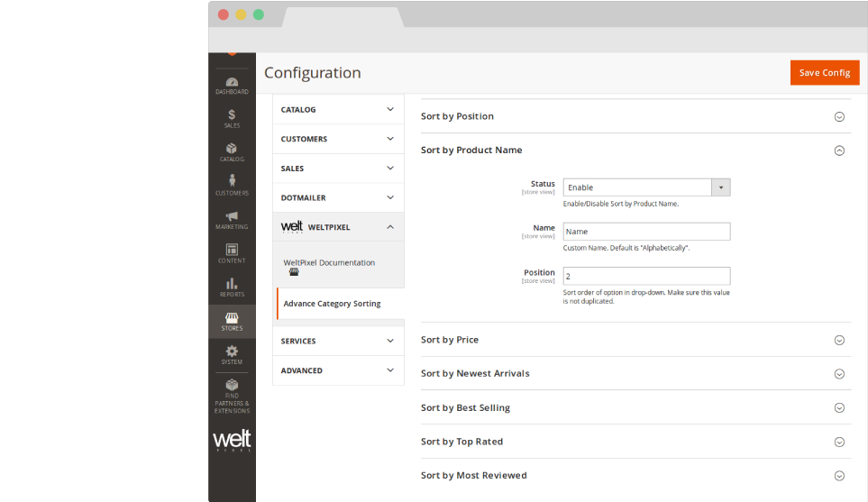Open the Dashboard icon in sidebar
This screenshot has height=502, width=868.
232,85
